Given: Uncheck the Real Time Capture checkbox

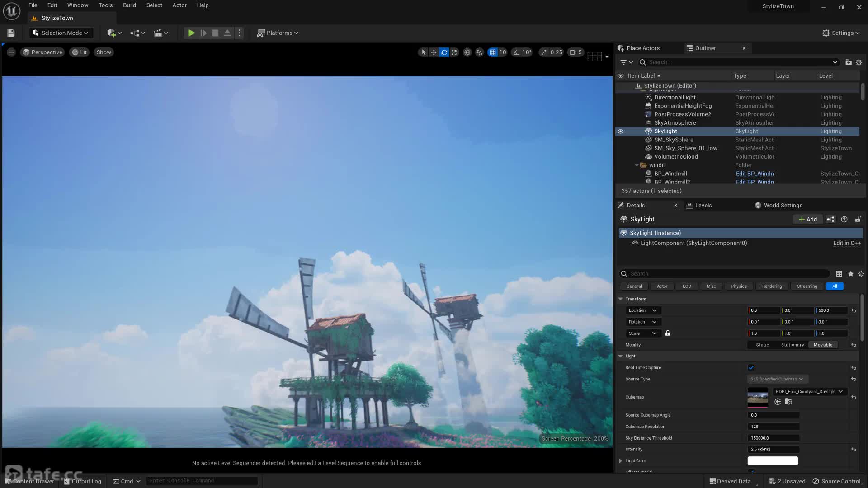Looking at the screenshot, I should [x=751, y=368].
